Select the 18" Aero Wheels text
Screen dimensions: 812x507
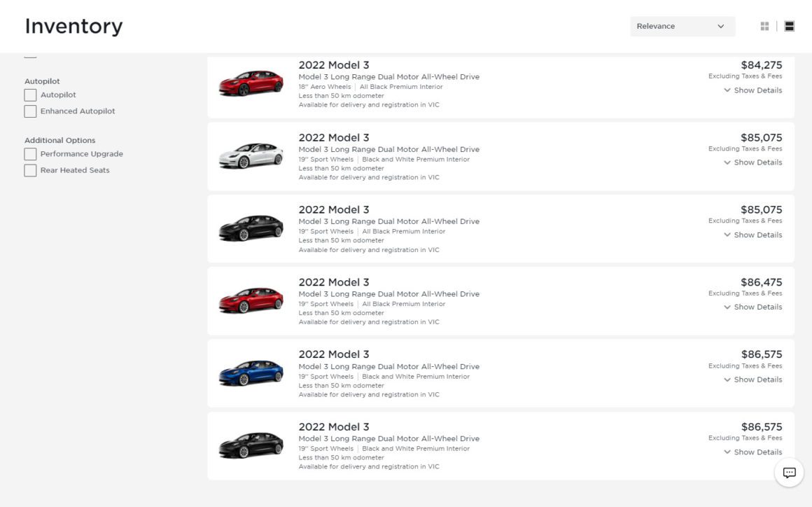325,87
